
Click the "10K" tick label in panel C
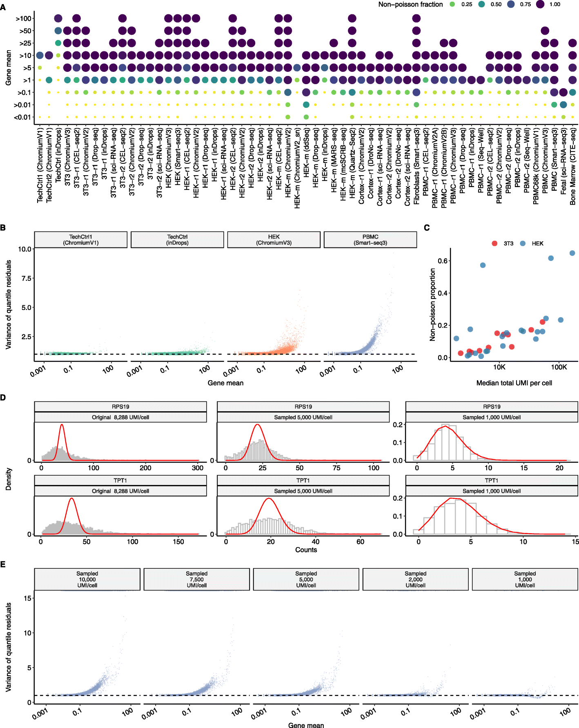click(499, 367)
